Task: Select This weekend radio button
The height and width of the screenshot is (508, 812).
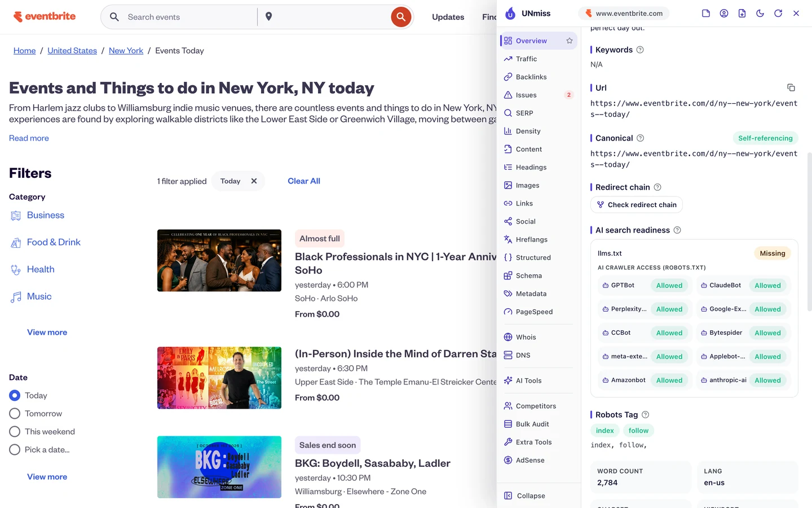Action: (15, 432)
